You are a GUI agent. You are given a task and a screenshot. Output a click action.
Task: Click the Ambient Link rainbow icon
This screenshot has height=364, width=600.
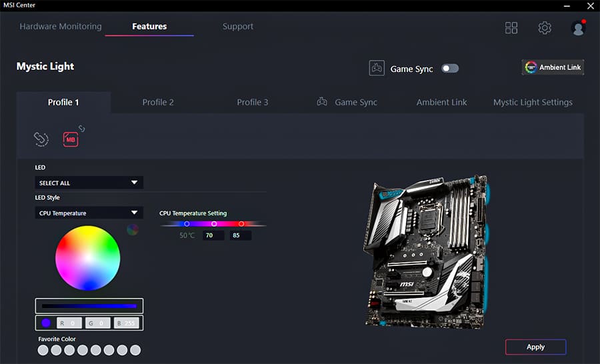531,67
